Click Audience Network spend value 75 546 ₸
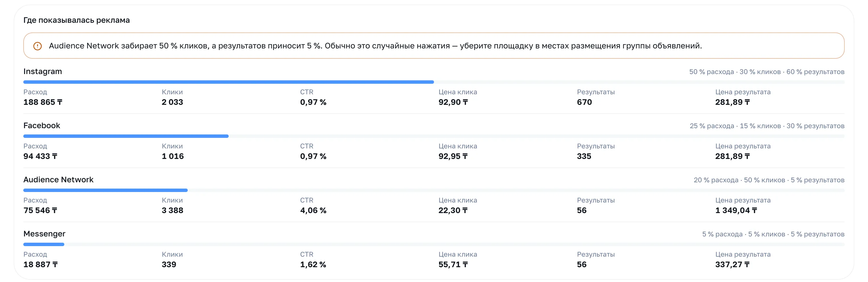 point(40,211)
